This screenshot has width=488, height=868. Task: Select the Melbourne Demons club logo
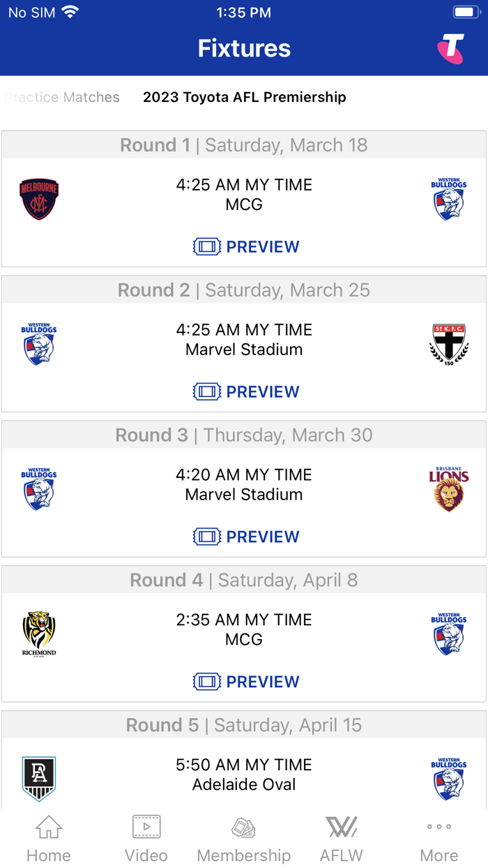(39, 199)
